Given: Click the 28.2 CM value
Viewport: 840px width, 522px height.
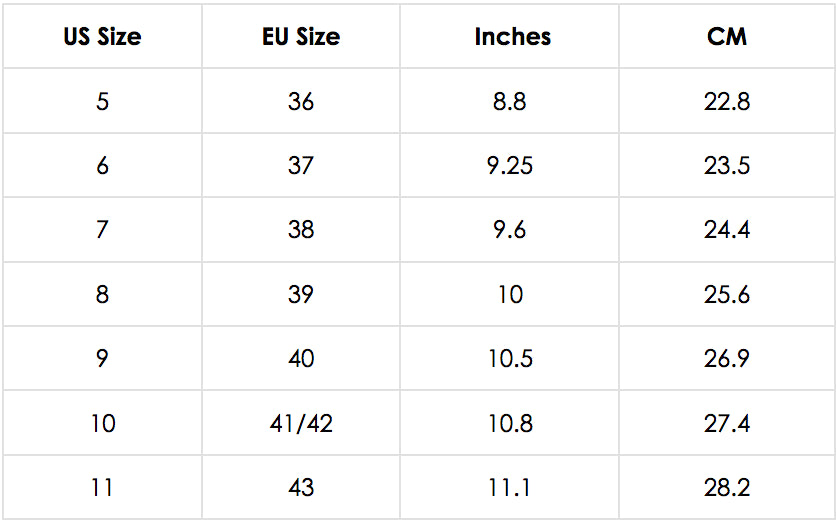Looking at the screenshot, I should pyautogui.click(x=726, y=487).
